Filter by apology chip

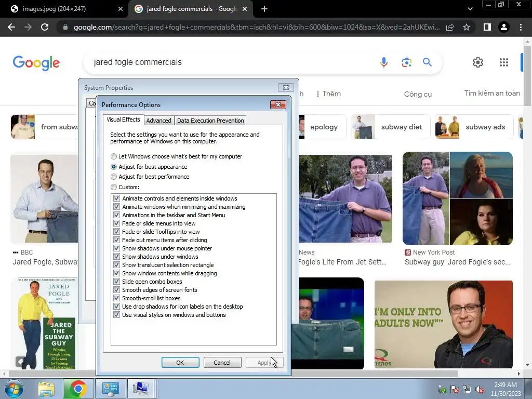(x=322, y=127)
